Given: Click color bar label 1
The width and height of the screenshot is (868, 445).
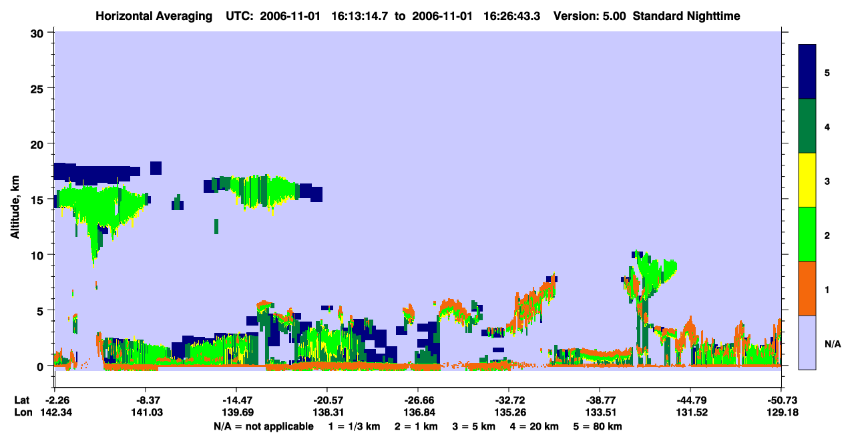Looking at the screenshot, I should [827, 290].
